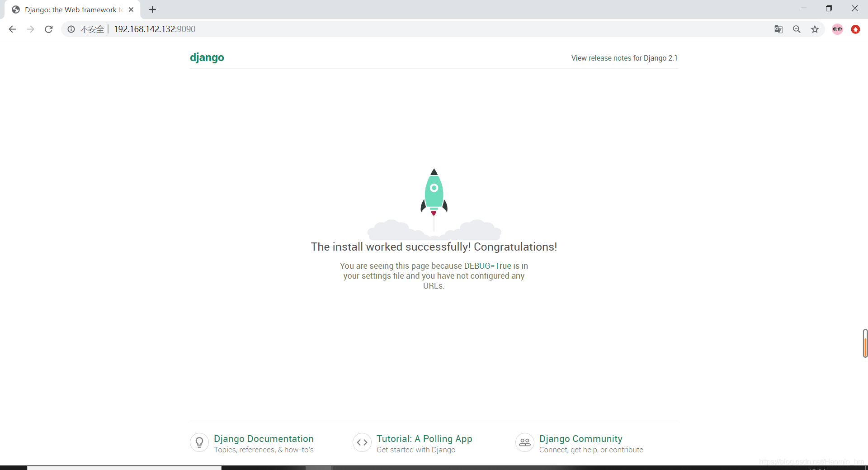
Task: Click the '不安全' not-secure label
Action: pyautogui.click(x=92, y=29)
